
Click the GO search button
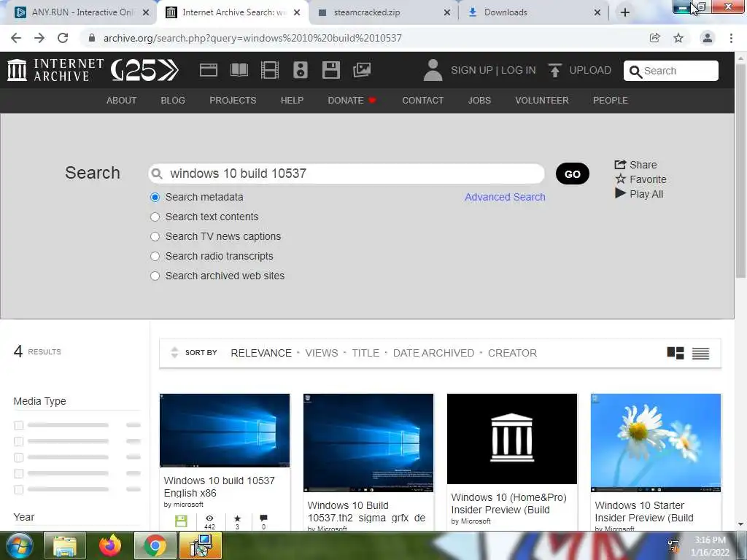pos(572,174)
